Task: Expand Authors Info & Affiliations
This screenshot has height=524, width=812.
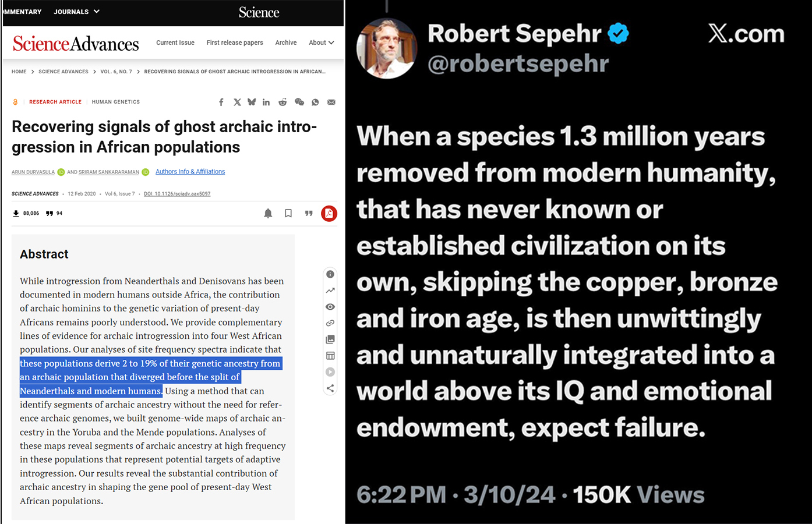Action: point(190,172)
